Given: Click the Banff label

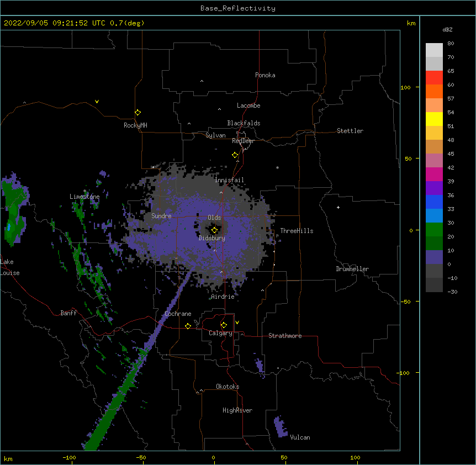Looking at the screenshot, I should click(68, 313).
